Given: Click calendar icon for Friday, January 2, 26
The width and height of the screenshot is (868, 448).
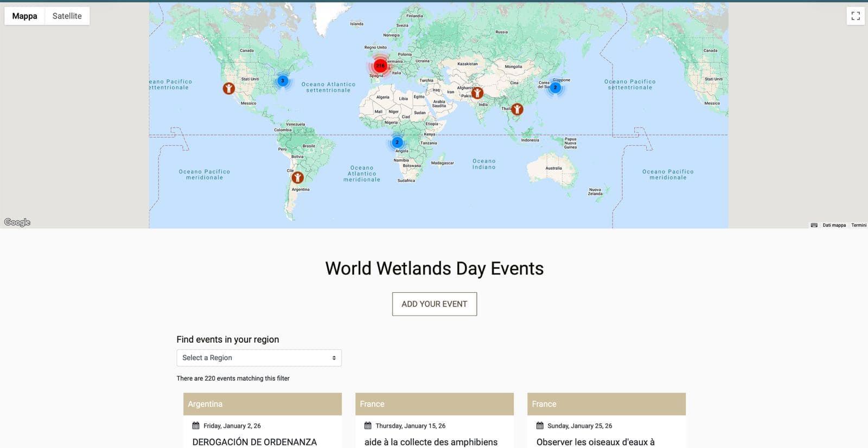Looking at the screenshot, I should (x=196, y=426).
